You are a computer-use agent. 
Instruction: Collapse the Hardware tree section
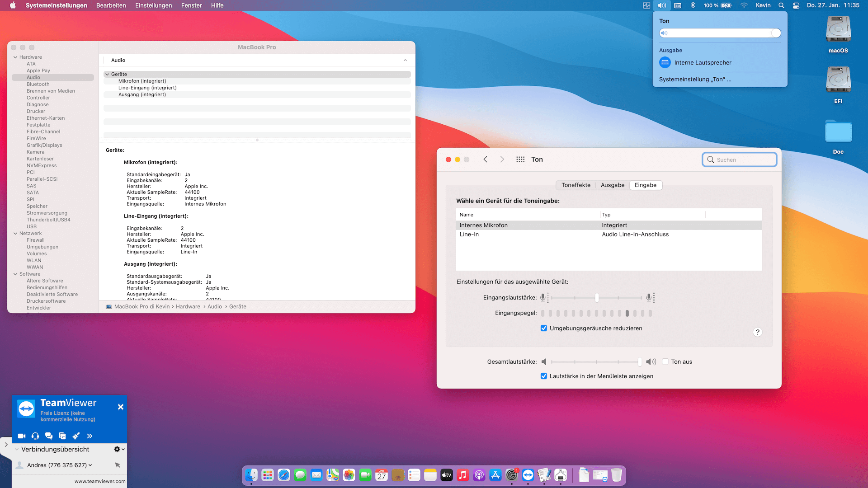click(x=15, y=57)
